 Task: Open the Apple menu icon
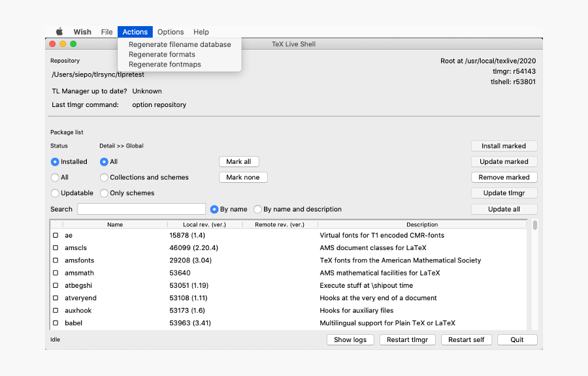[59, 32]
